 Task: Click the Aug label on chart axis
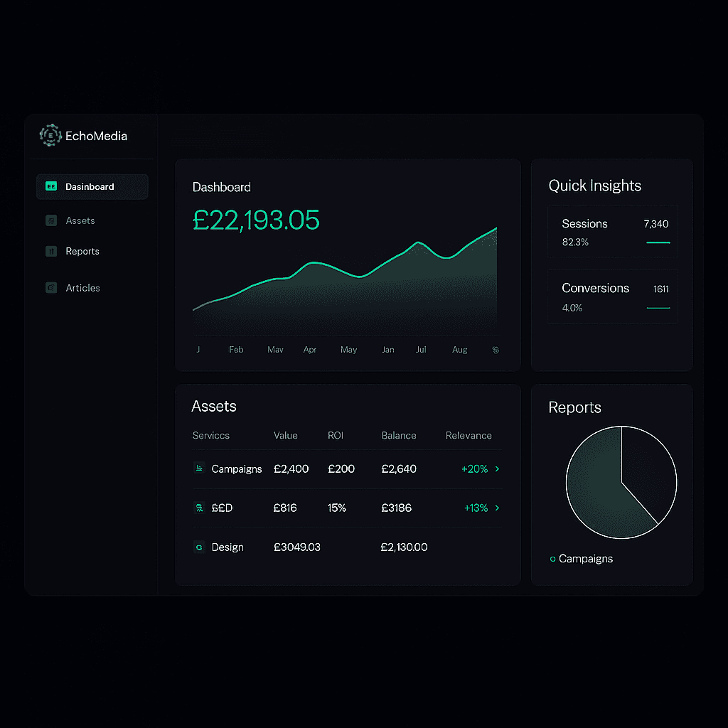tap(460, 350)
